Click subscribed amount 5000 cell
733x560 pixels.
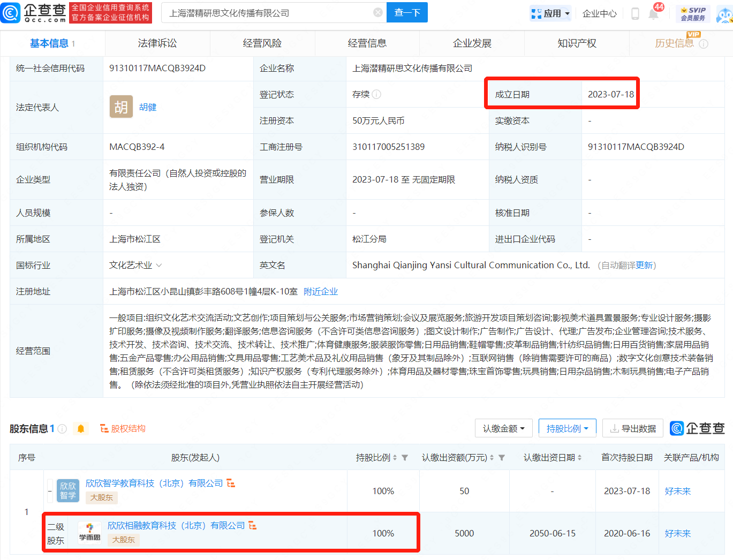click(464, 533)
